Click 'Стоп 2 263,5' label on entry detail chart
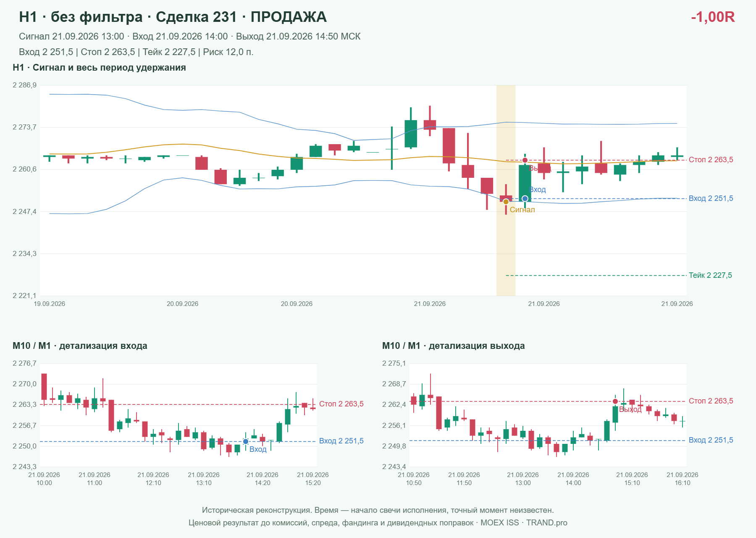756x538 pixels. click(x=341, y=404)
